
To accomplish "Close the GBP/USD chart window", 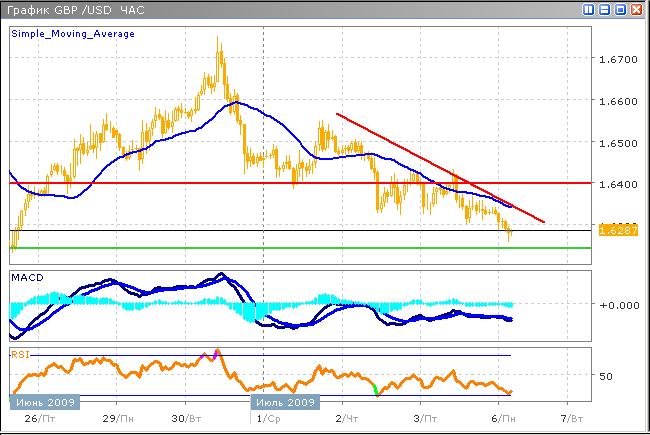I will pyautogui.click(x=636, y=10).
